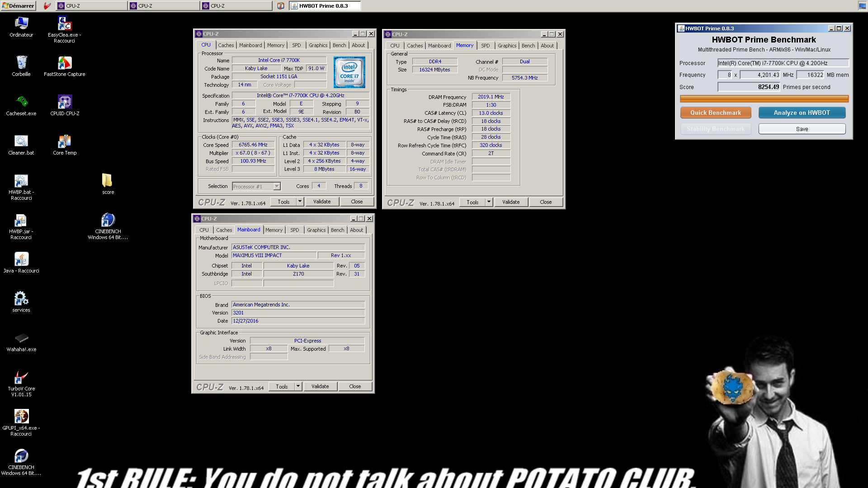Click Close button in CPU-Z Memory window
Viewport: 868px width, 488px height.
tap(546, 202)
